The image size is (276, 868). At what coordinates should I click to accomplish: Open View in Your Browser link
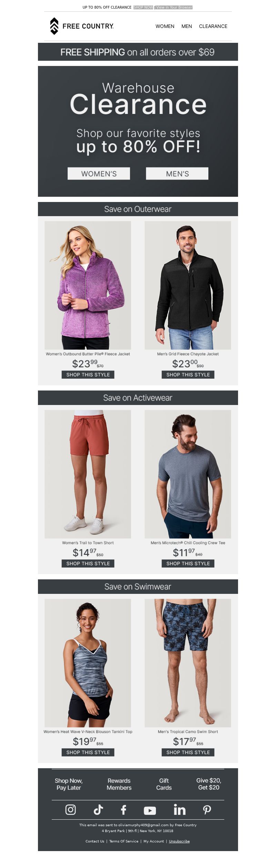tap(174, 7)
